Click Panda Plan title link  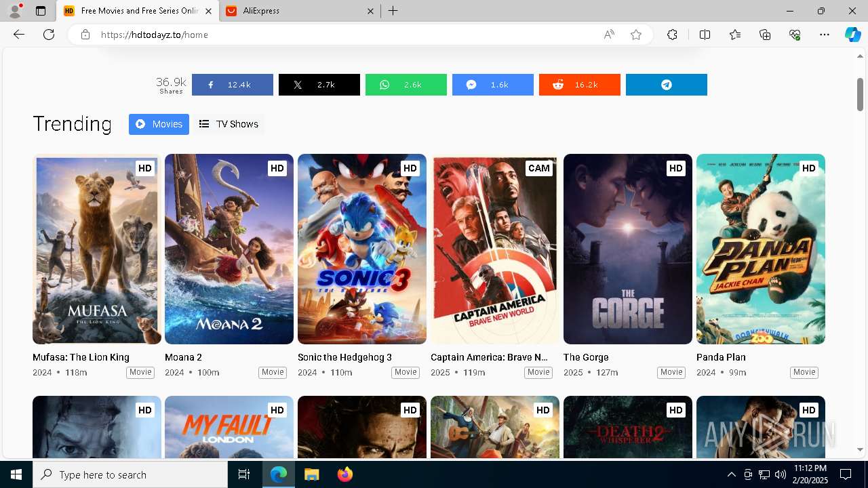click(721, 357)
